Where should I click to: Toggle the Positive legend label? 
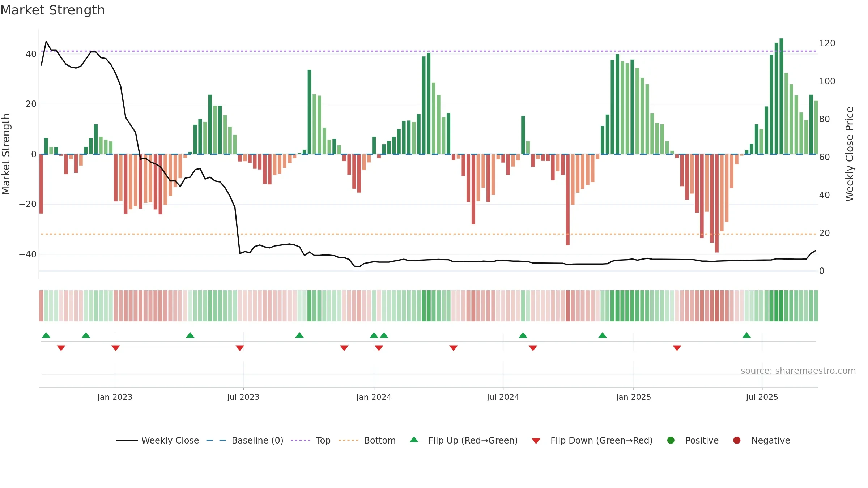click(702, 441)
